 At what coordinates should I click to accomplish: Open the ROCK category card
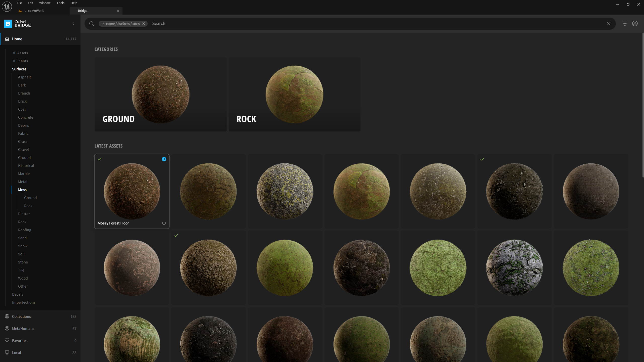(x=294, y=94)
